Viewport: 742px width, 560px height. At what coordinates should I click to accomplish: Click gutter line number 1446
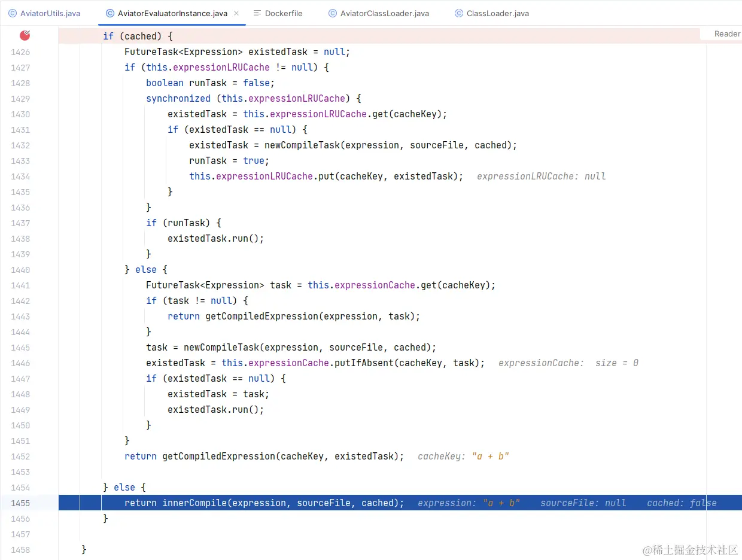[20, 363]
